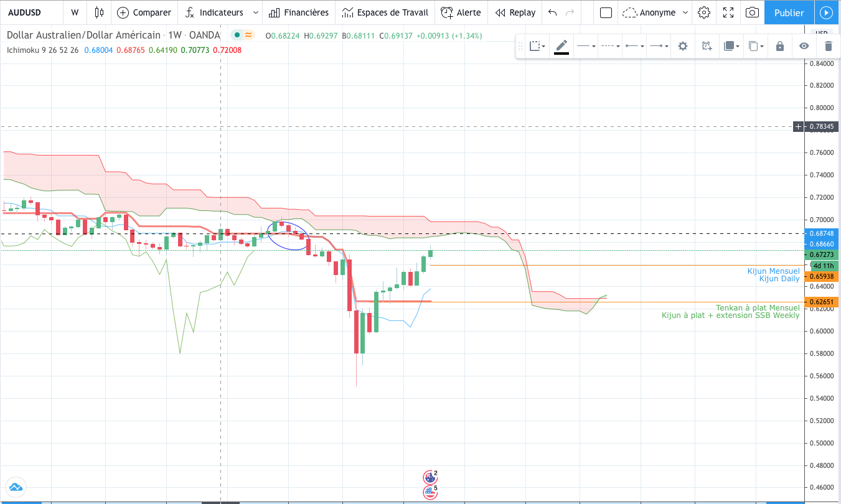Add alert on the selected drawing
Screen dimensions: 841x504
point(707,46)
